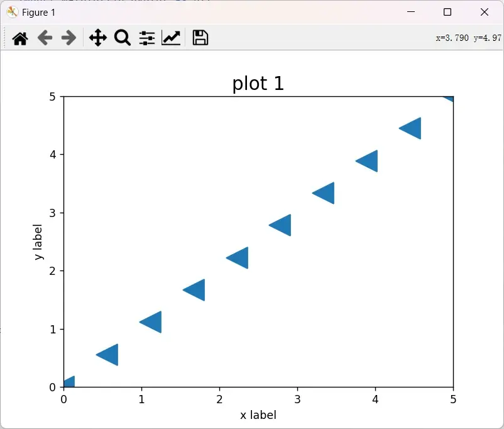Click the 'y label' axis label

38,242
